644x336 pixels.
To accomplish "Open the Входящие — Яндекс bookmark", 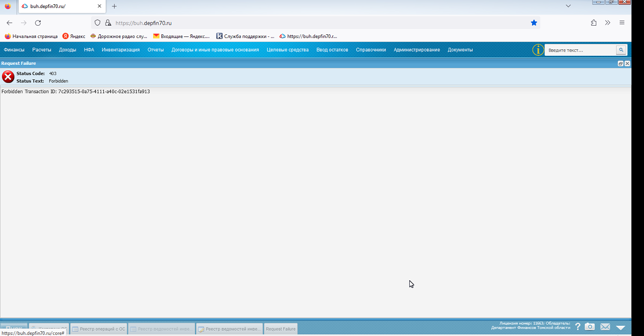I will pyautogui.click(x=182, y=36).
